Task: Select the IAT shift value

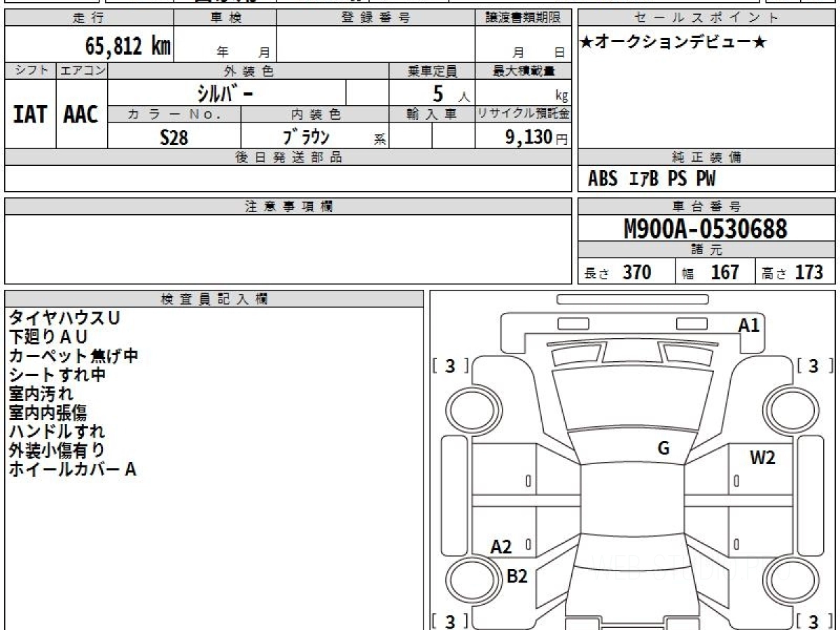Action: click(x=30, y=114)
